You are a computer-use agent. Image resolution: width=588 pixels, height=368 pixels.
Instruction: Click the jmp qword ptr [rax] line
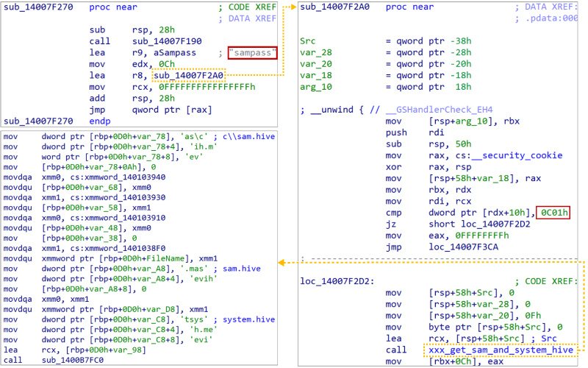(151, 110)
